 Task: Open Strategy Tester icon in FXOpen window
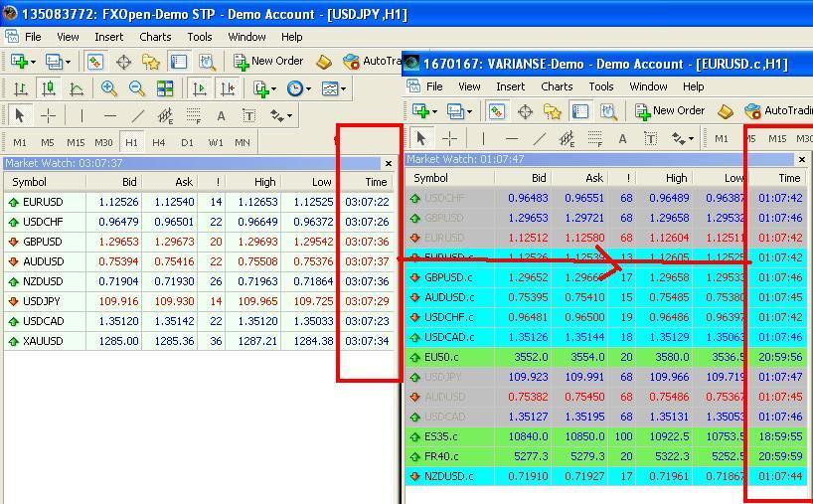[207, 63]
